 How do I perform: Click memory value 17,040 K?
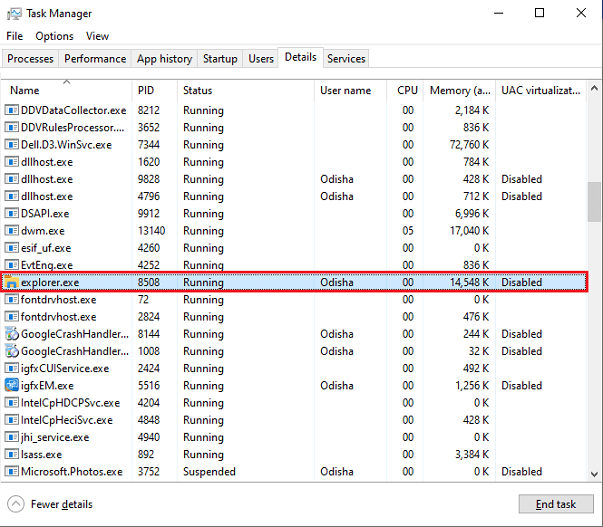point(469,231)
